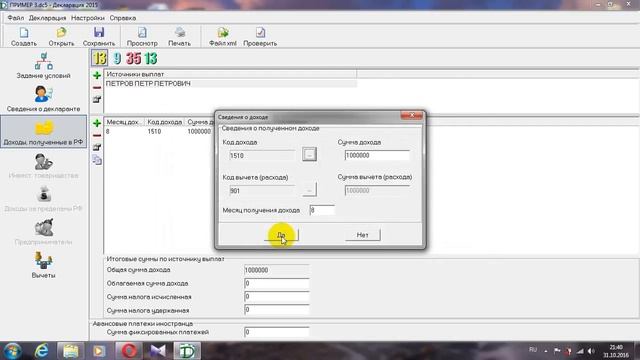This screenshot has height=360, width=640.
Task: Click the Месяц дохода column header
Action: pos(124,122)
